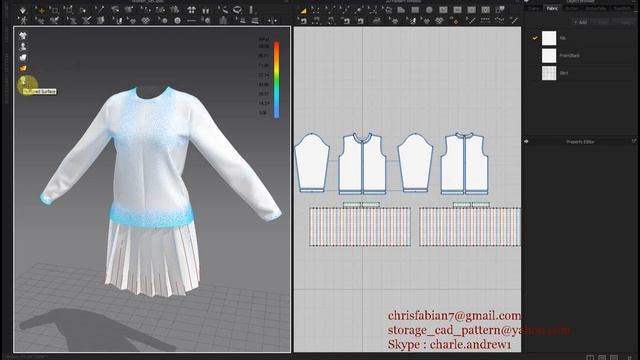
Task: Click the rightmost button beside Copy in Fabric tab
Action: coord(625,22)
